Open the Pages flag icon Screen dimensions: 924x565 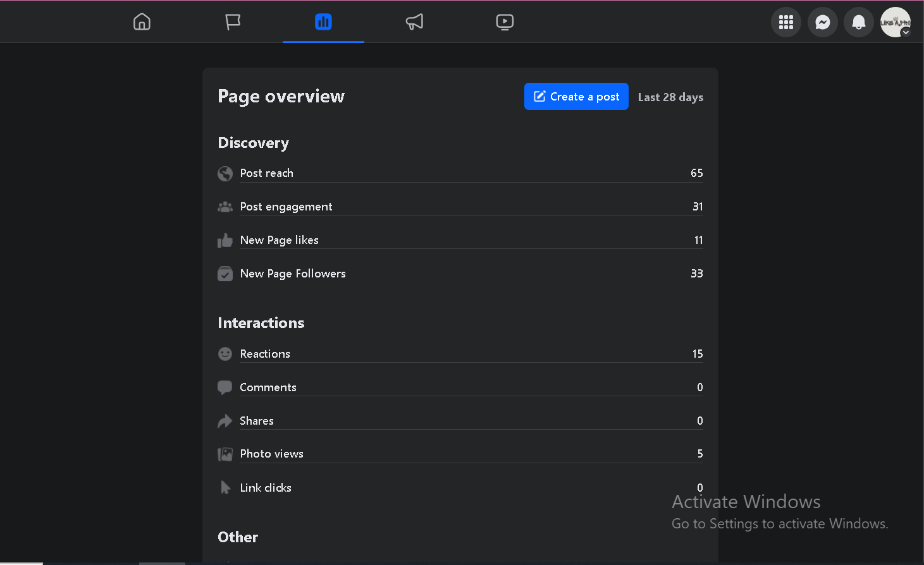(233, 22)
